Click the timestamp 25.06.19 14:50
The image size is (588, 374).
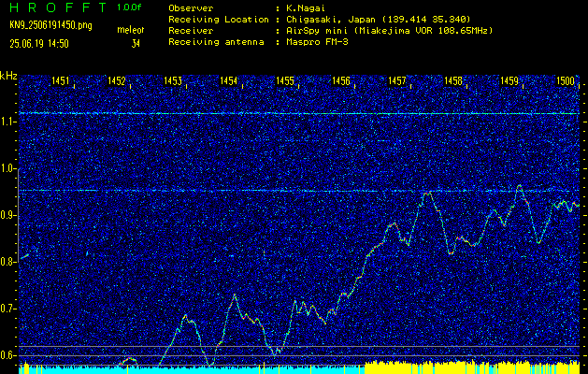point(39,44)
